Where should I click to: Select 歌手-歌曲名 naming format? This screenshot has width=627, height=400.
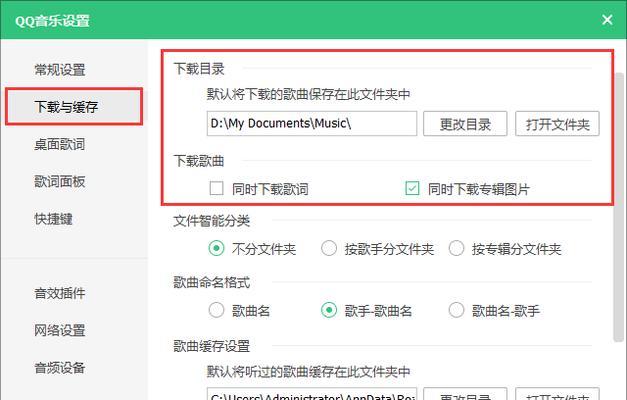[329, 310]
